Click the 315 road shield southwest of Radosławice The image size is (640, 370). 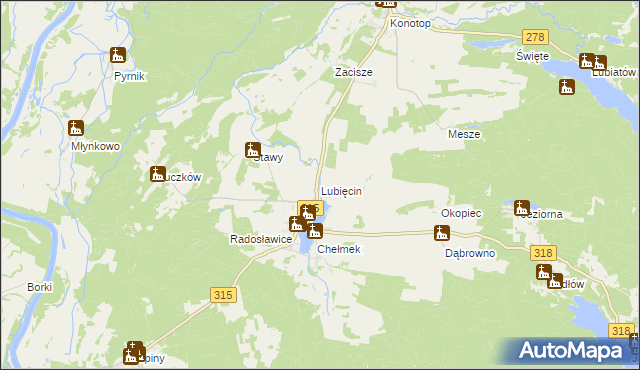click(223, 295)
